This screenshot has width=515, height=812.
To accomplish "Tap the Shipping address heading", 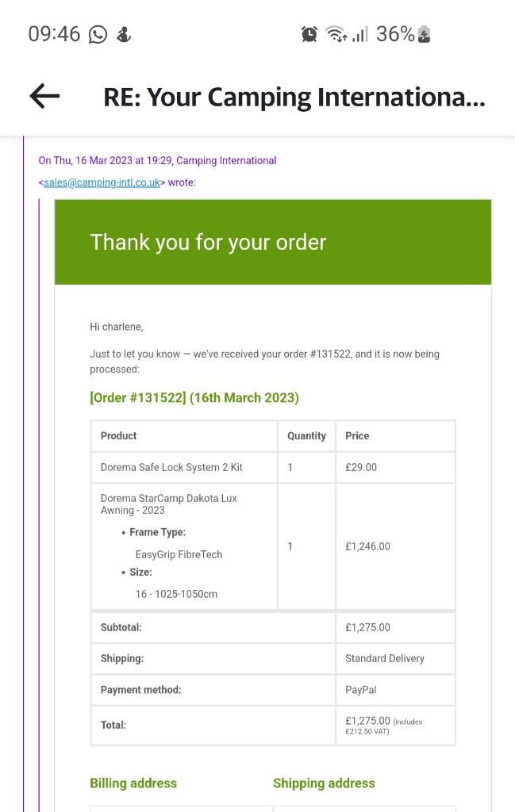I will pyautogui.click(x=324, y=783).
